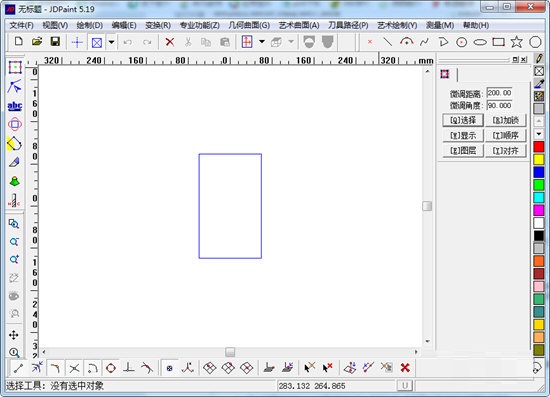Pick the green color swatch
This screenshot has width=550, height=397.
tap(539, 184)
